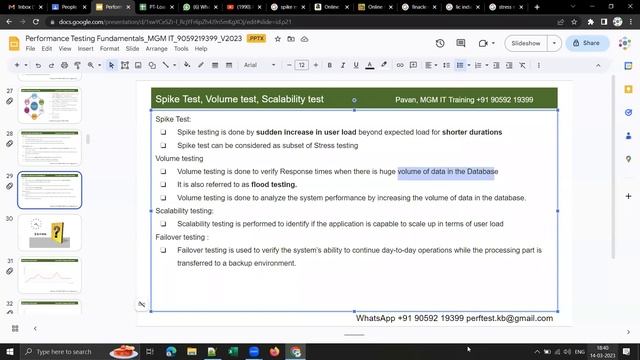The image size is (640, 360).
Task: Open the Arial font dropdown
Action: coord(260,65)
